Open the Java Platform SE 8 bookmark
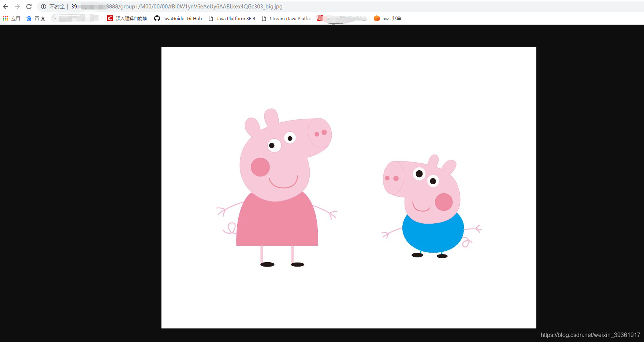644x342 pixels. pyautogui.click(x=232, y=18)
